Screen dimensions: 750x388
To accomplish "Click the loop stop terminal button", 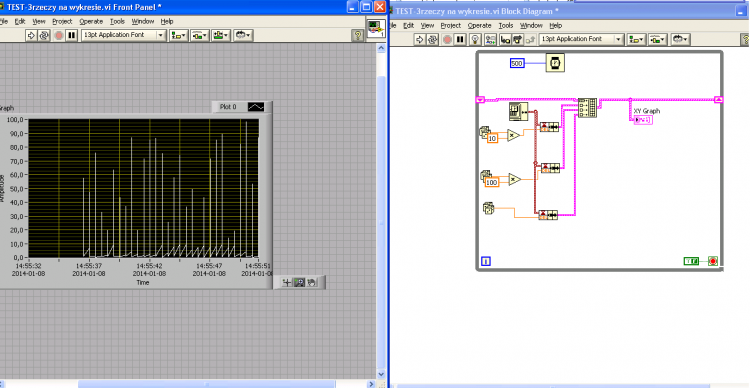I will click(713, 261).
